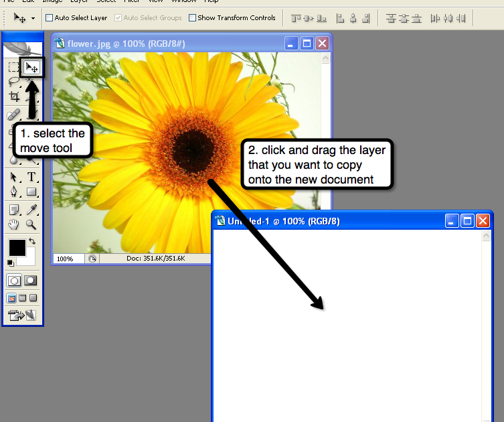This screenshot has width=504, height=422.
Task: Click Untitled-1 document icon in title bar
Action: click(x=220, y=221)
